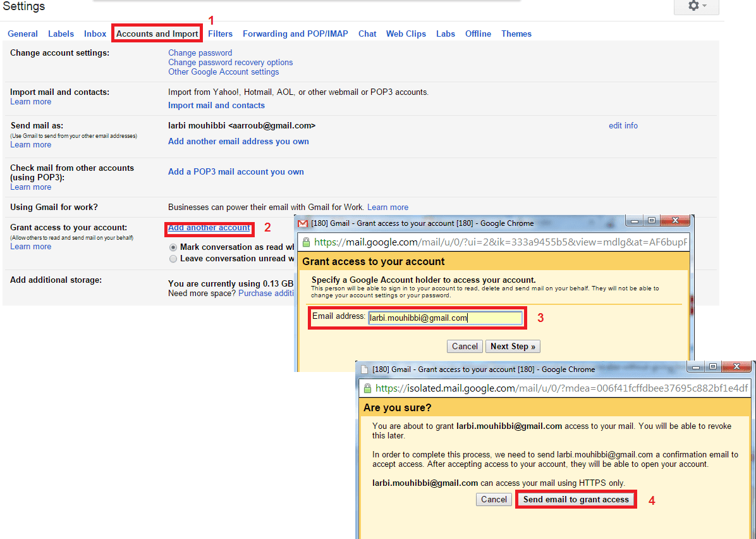Click Import mail and contacts link
Viewport: 756px width, 539px height.
coord(216,105)
